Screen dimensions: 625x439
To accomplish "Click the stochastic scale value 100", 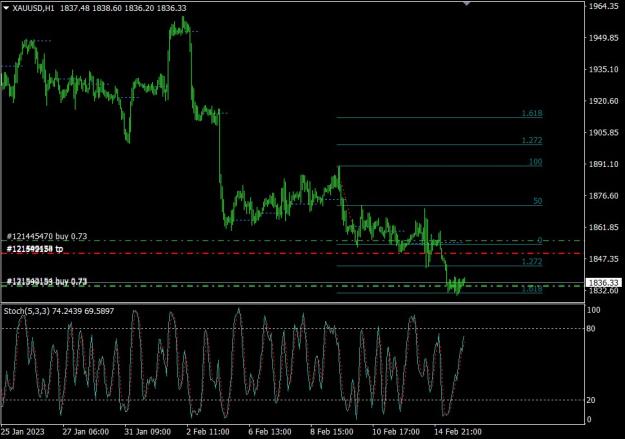I will point(594,310).
